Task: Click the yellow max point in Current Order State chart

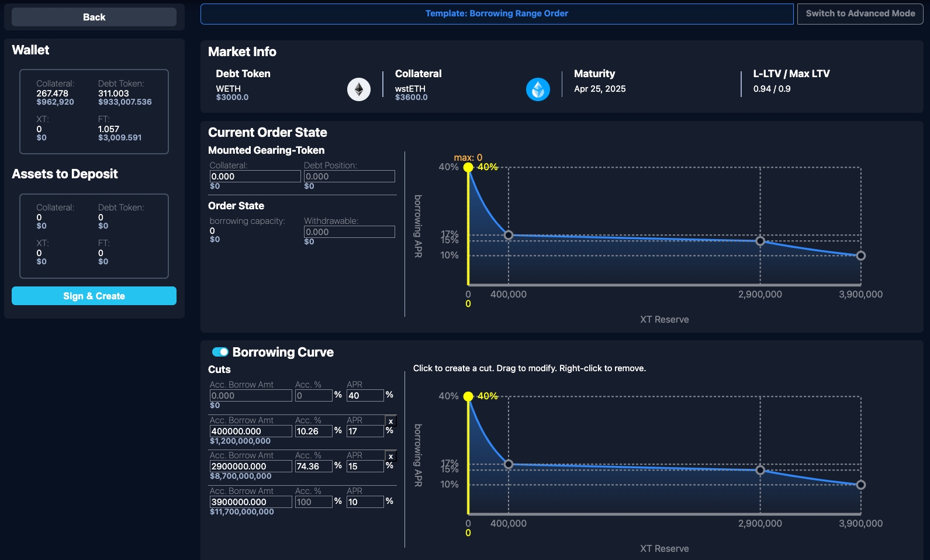Action: pos(468,168)
